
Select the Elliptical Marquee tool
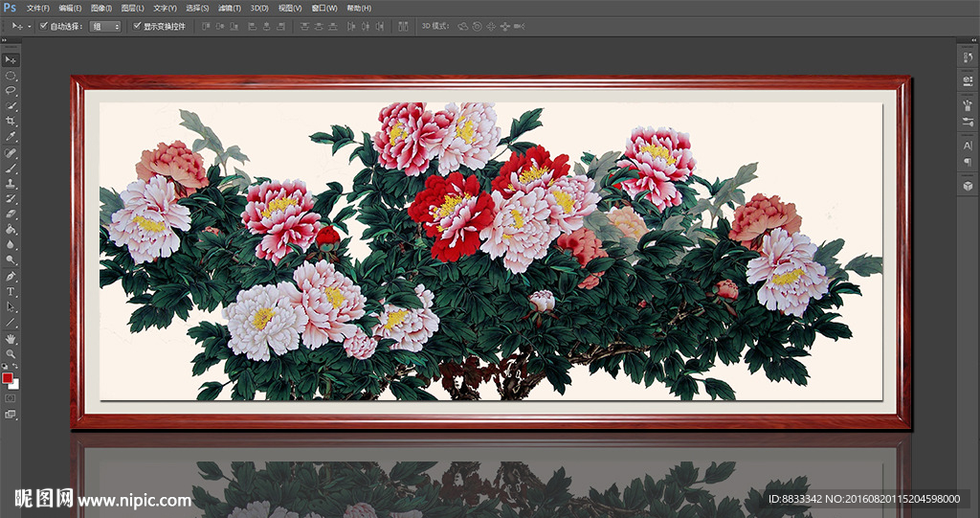coord(11,76)
